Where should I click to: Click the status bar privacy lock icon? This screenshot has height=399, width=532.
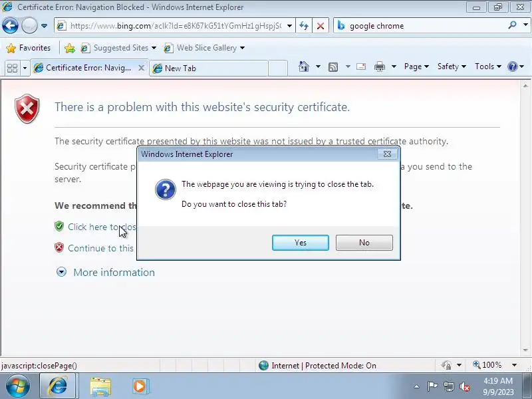coord(446,365)
